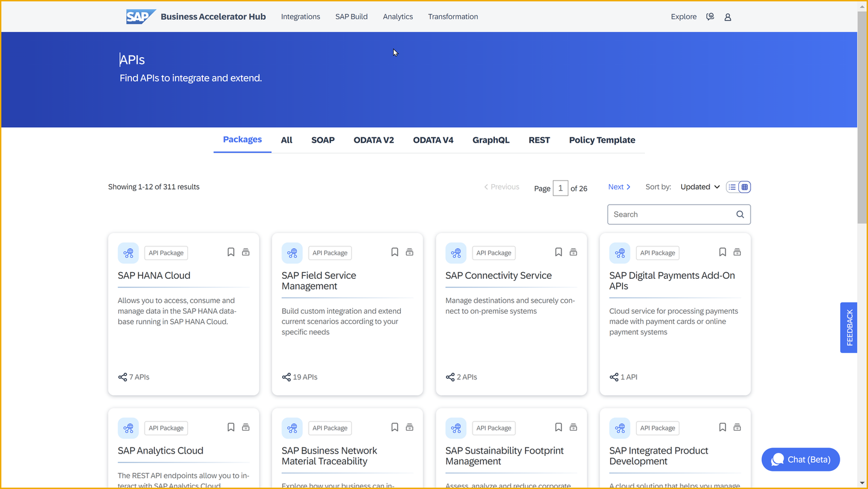Switch to list view
The height and width of the screenshot is (489, 868).
732,187
